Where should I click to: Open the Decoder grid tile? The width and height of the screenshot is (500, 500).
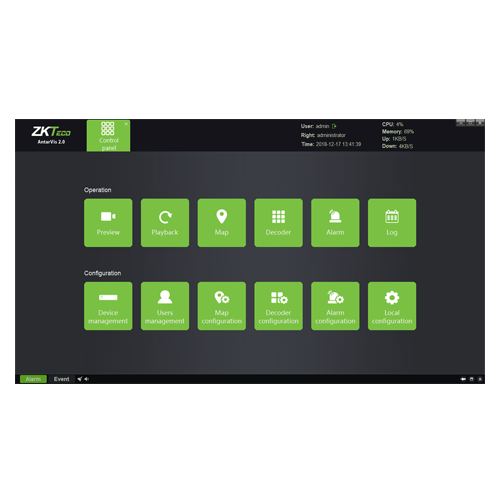(278, 223)
